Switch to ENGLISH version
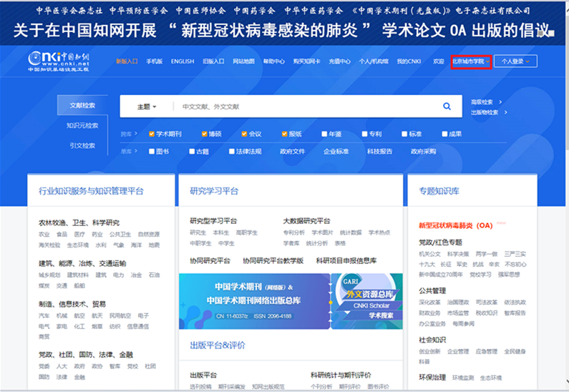Image resolution: width=569 pixels, height=392 pixels. pyautogui.click(x=183, y=62)
